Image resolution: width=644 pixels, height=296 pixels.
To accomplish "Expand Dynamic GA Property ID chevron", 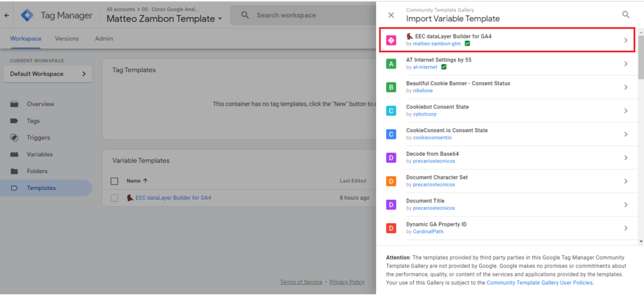I will [626, 228].
